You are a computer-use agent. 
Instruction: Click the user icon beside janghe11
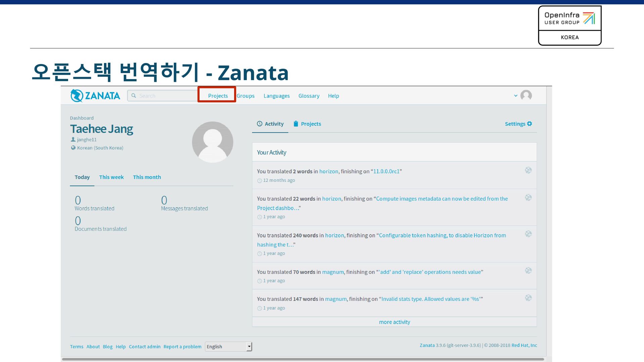coord(73,139)
